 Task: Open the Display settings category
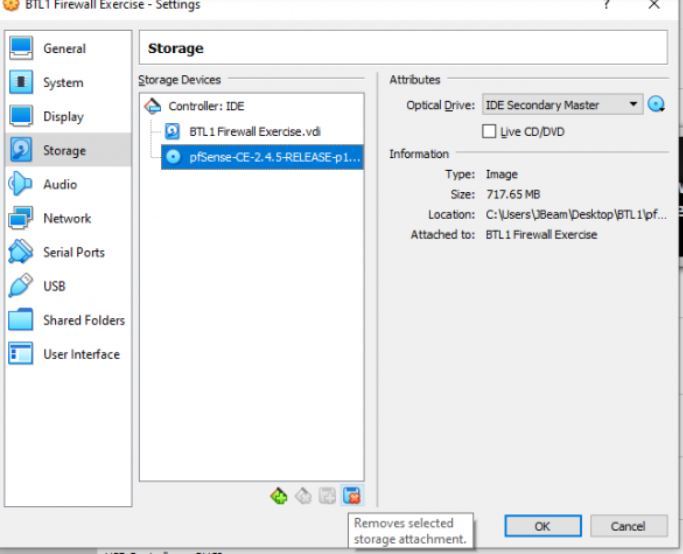[68, 116]
